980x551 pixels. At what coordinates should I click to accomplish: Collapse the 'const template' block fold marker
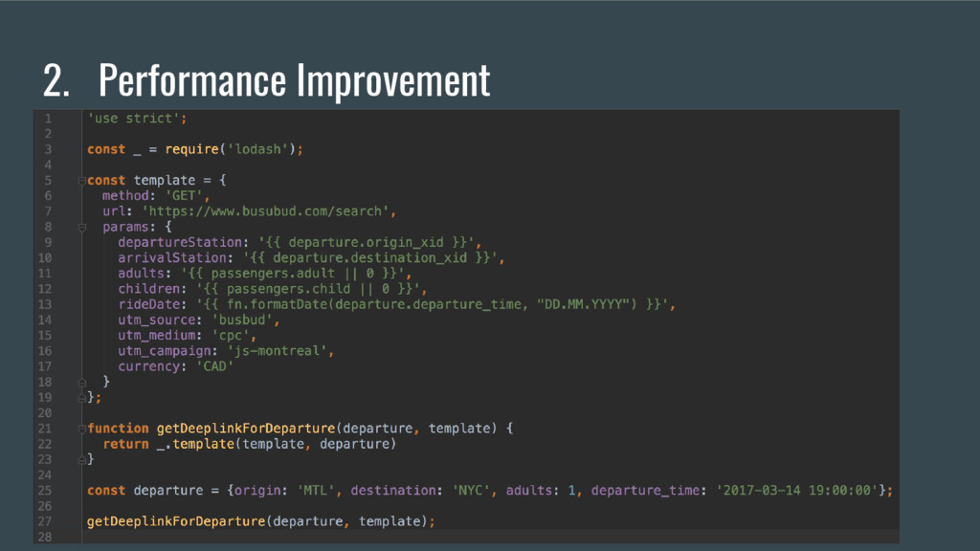tap(82, 181)
